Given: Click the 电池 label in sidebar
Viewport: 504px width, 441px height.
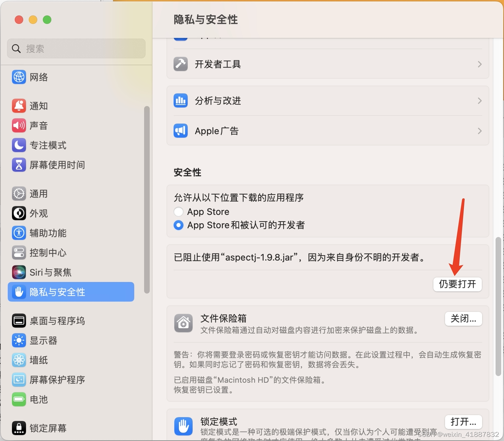Looking at the screenshot, I should (39, 400).
